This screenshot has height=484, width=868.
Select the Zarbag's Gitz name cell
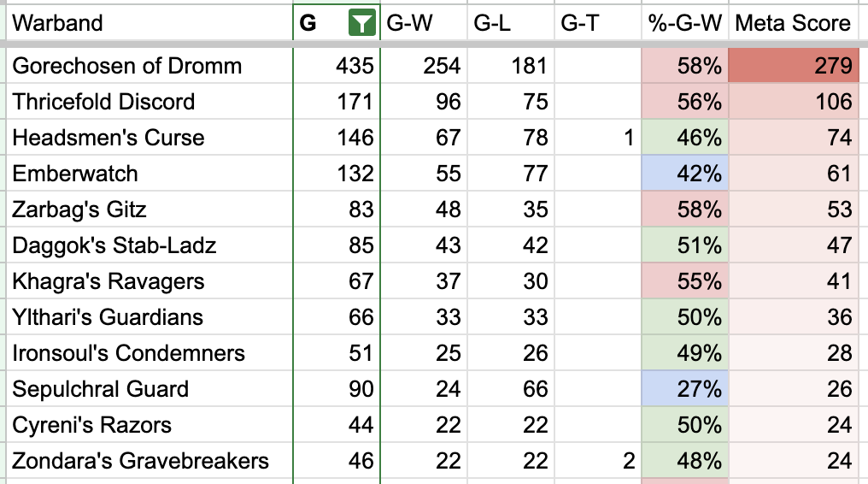[x=149, y=210]
